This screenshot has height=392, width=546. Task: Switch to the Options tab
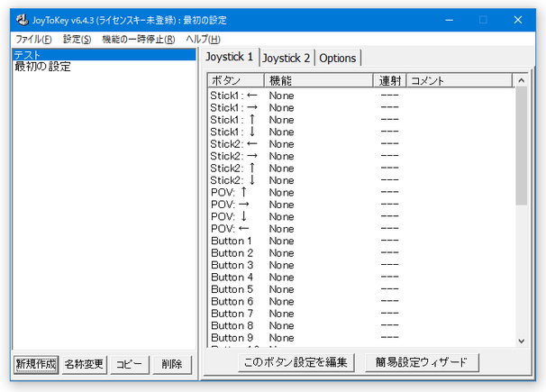[x=337, y=58]
